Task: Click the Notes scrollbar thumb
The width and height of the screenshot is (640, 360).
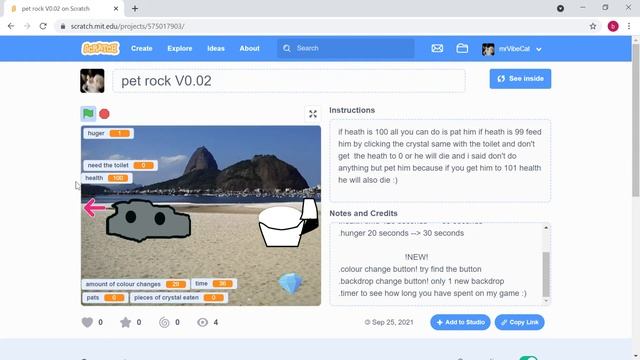Action: [x=546, y=275]
